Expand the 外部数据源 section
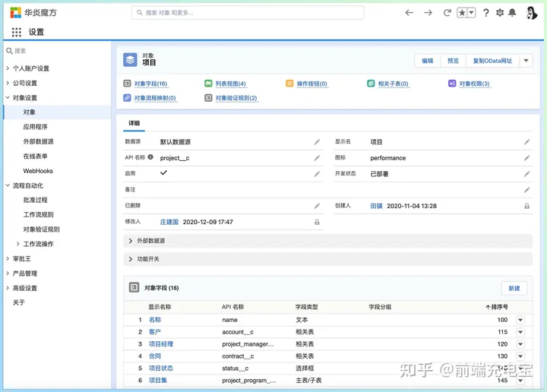Viewport: 547px width, 392px height. tap(131, 241)
